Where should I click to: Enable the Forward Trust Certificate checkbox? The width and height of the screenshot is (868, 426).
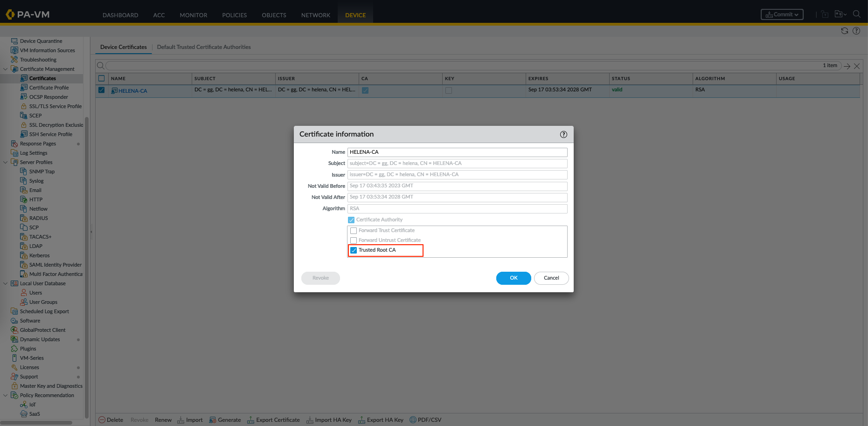click(354, 231)
